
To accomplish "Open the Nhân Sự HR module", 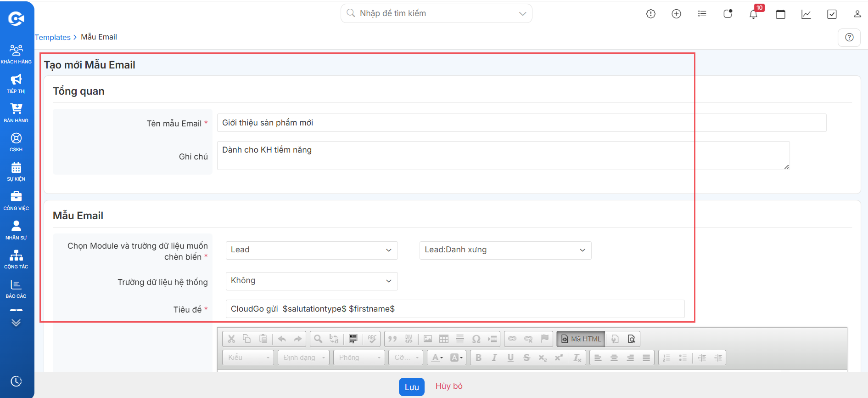I will (x=16, y=230).
